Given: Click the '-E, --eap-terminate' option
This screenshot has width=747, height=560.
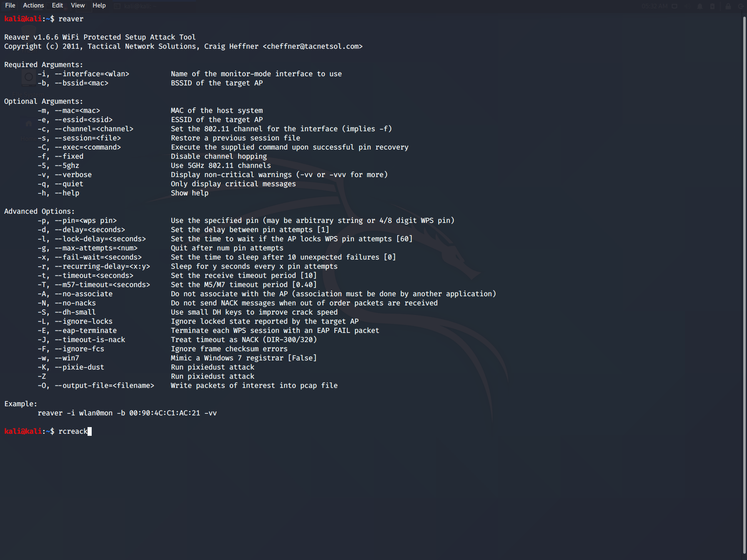Looking at the screenshot, I should 77,330.
